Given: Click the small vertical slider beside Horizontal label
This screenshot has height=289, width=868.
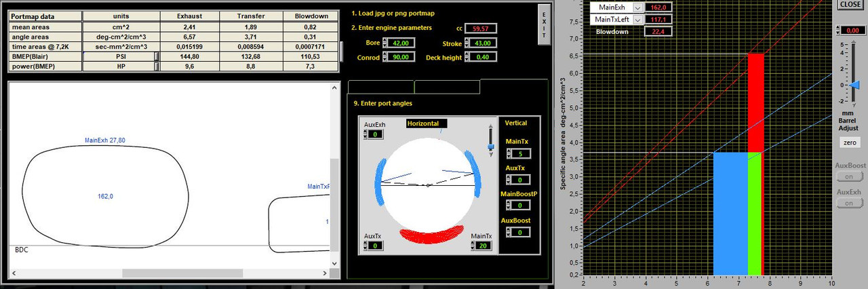Looking at the screenshot, I should coord(491,139).
